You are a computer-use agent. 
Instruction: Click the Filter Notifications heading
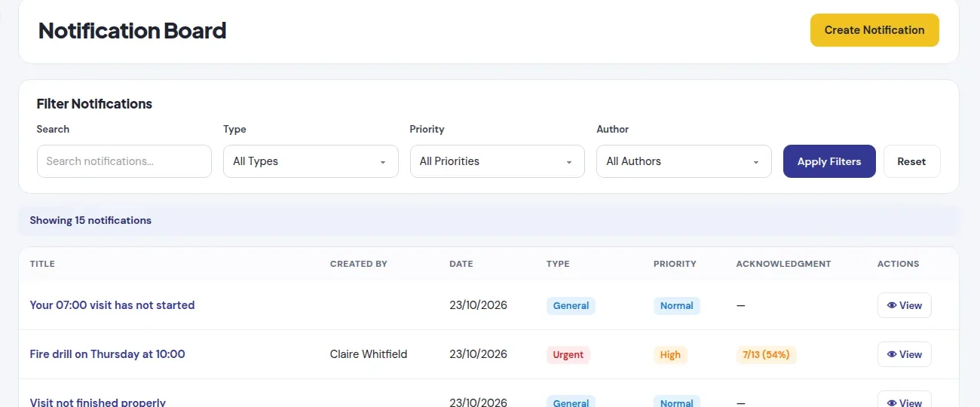tap(94, 104)
